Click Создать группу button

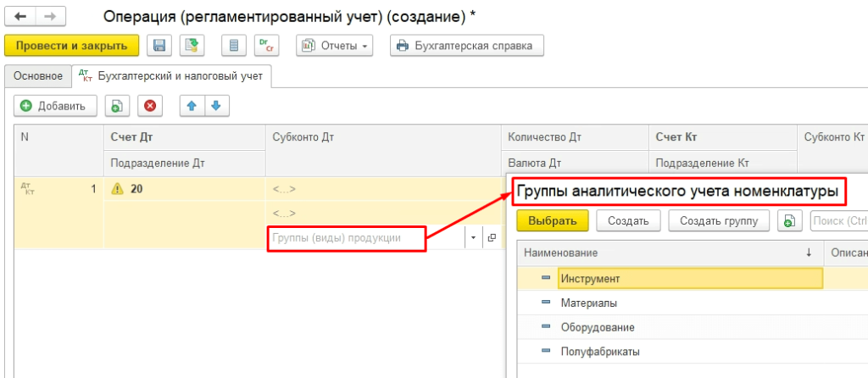719,221
